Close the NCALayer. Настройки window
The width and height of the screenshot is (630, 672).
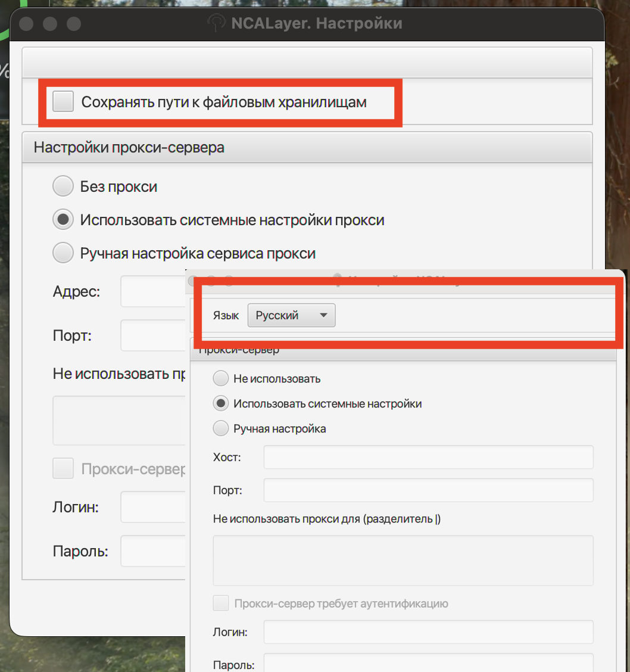[x=26, y=24]
